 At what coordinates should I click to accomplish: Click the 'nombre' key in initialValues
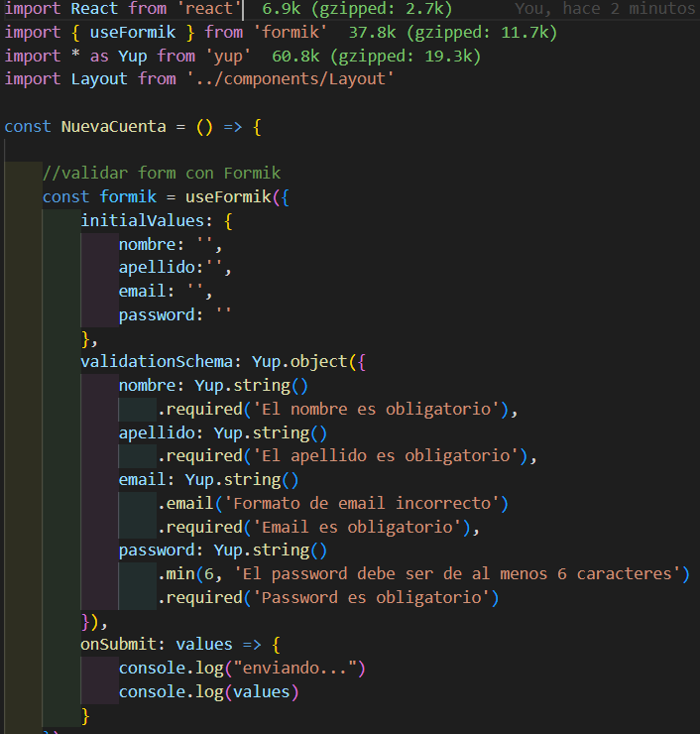(x=147, y=244)
